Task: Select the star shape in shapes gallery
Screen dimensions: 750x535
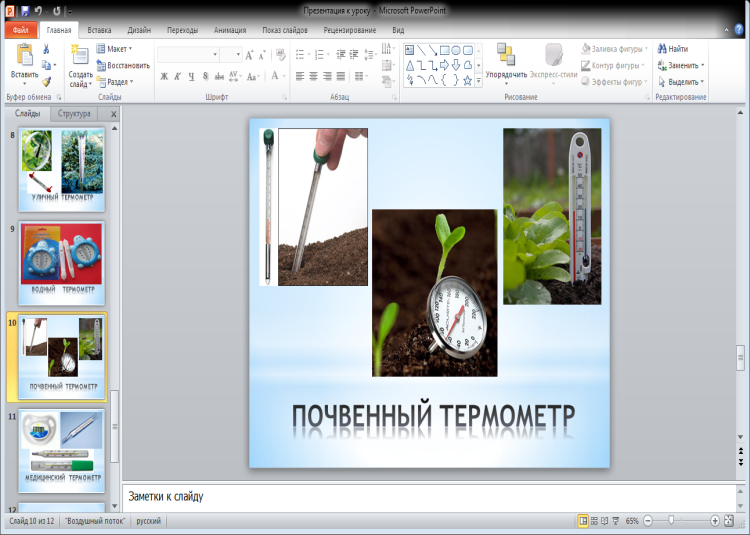Action: tap(468, 81)
